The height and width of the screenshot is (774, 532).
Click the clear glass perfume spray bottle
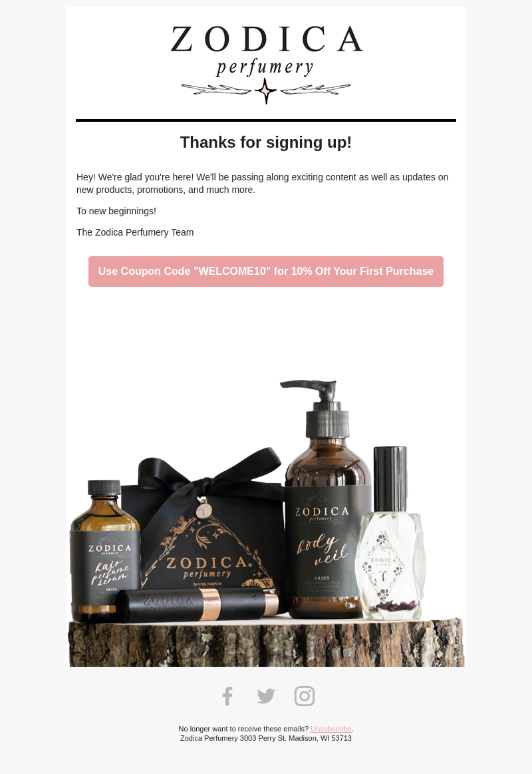point(390,533)
